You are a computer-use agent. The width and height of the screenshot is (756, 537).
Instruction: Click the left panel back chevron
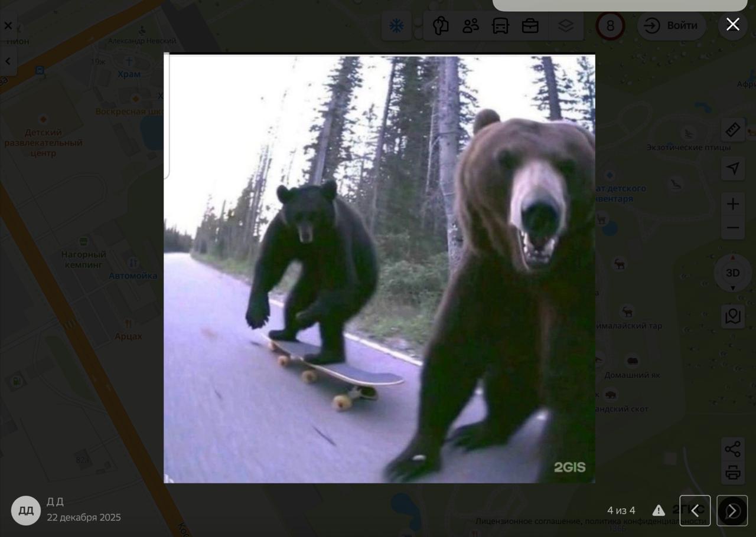[8, 61]
